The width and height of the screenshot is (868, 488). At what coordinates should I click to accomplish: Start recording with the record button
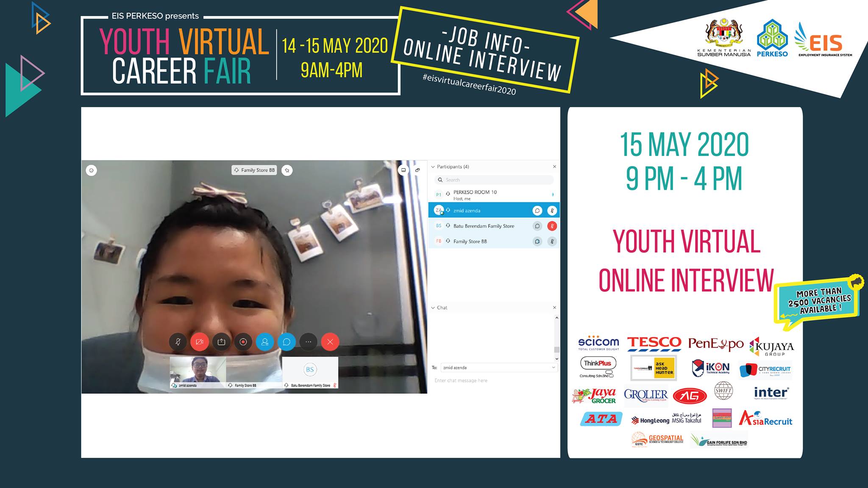[x=243, y=342]
